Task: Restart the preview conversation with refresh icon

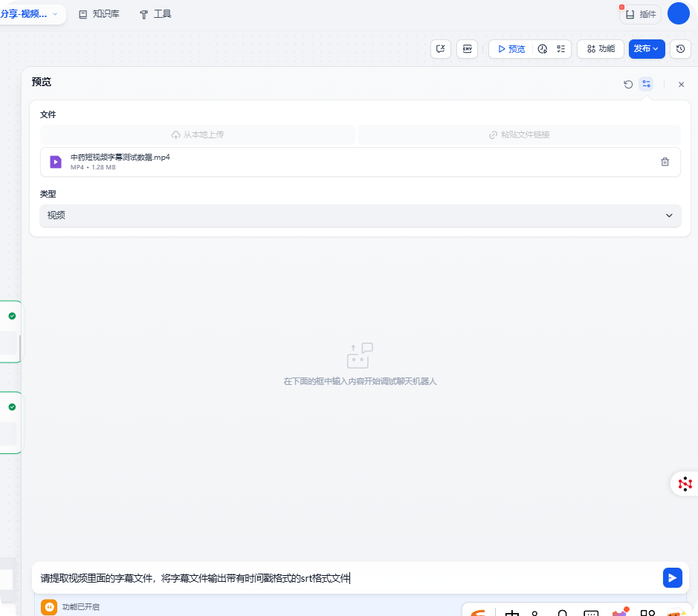Action: (628, 84)
